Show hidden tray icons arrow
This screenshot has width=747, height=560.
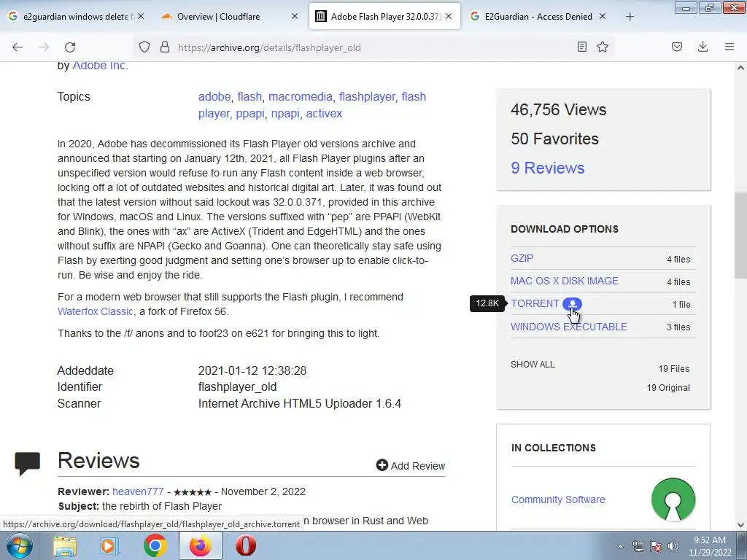click(620, 546)
